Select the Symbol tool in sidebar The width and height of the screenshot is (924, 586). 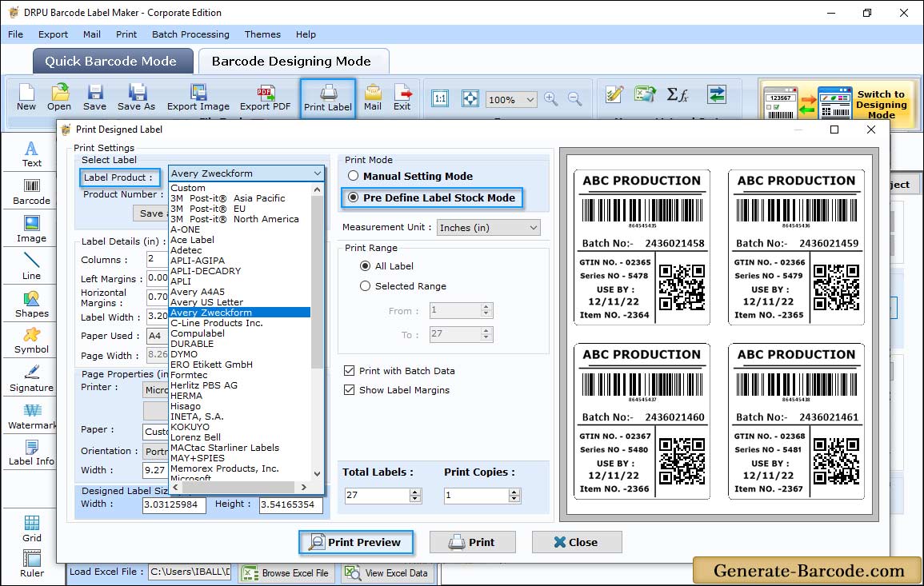31,341
